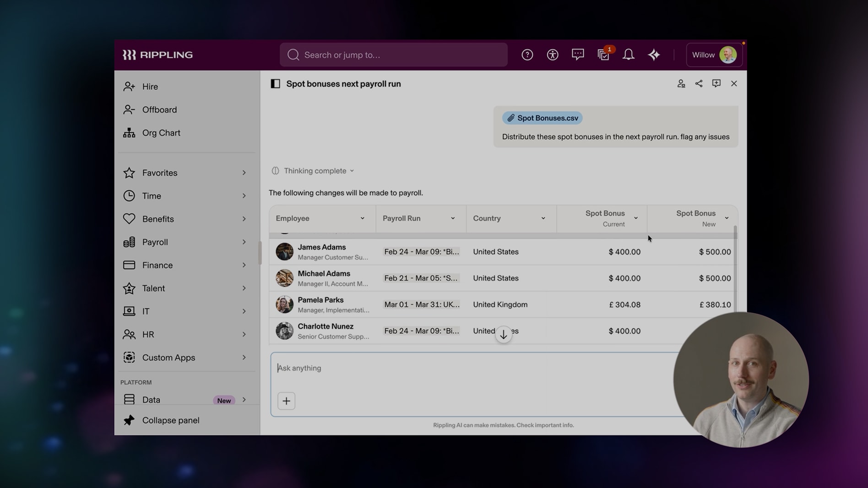Open notifications bell icon
Screen dimensions: 868x488
[x=629, y=55]
